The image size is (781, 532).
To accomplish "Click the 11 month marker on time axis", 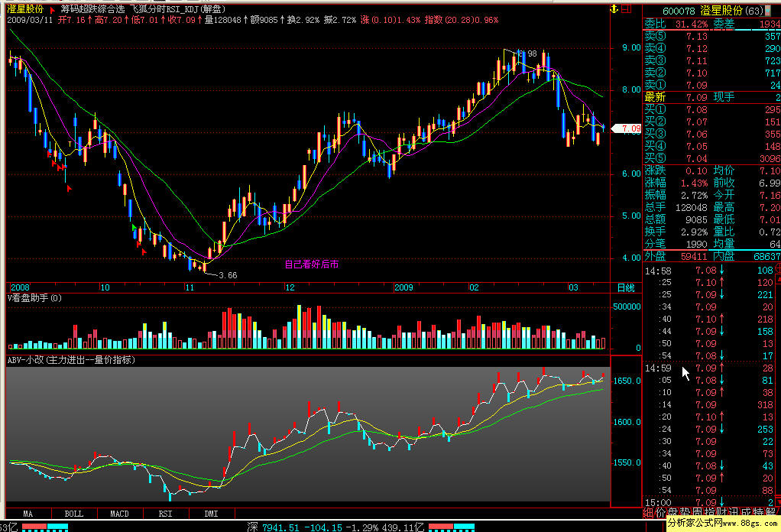I will click(190, 287).
